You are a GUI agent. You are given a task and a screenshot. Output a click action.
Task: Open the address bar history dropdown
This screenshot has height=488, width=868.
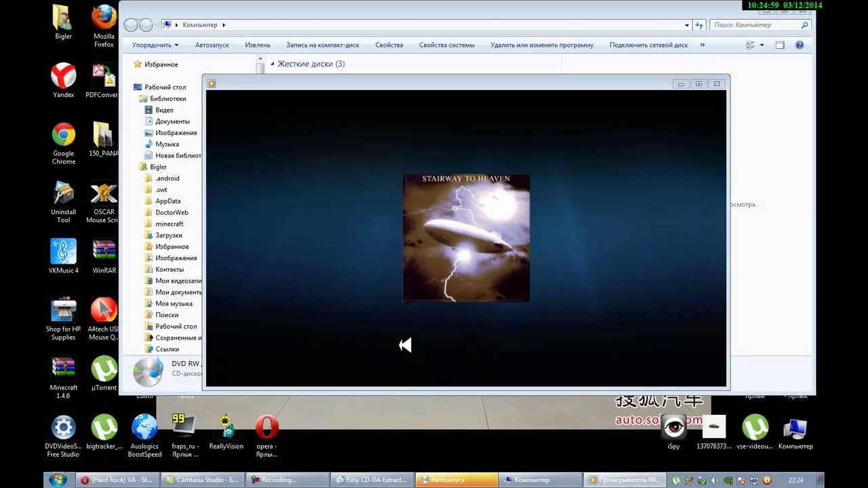pos(687,25)
